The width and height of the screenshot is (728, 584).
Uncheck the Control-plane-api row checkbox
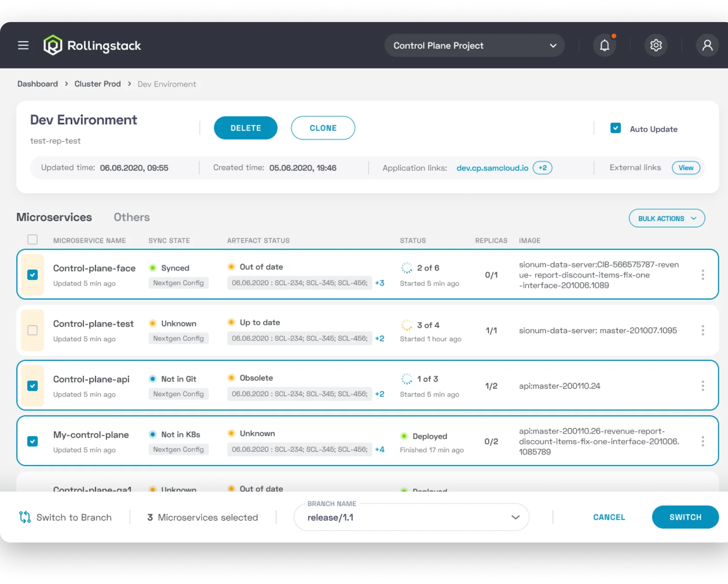(x=32, y=386)
